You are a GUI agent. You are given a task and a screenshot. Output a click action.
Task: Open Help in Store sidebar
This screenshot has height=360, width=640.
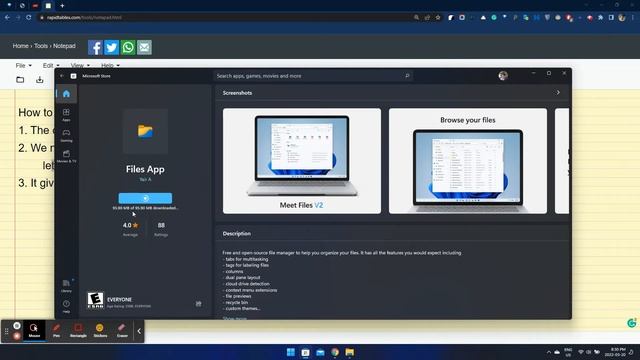tap(66, 306)
